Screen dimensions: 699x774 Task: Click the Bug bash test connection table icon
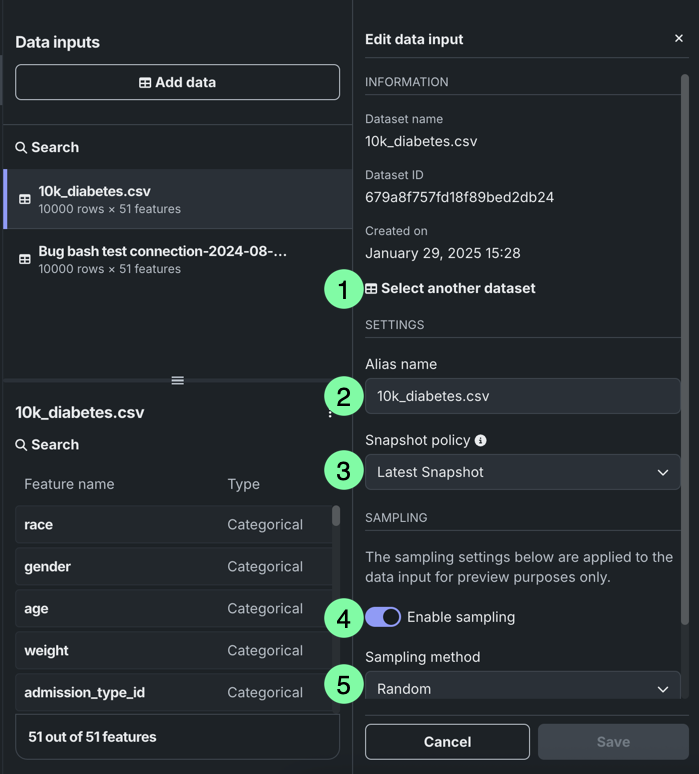(25, 259)
